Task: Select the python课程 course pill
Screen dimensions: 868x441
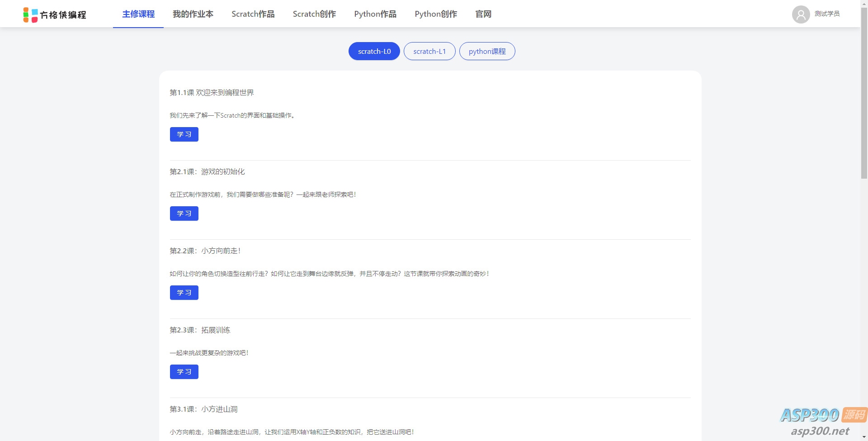Action: 487,51
